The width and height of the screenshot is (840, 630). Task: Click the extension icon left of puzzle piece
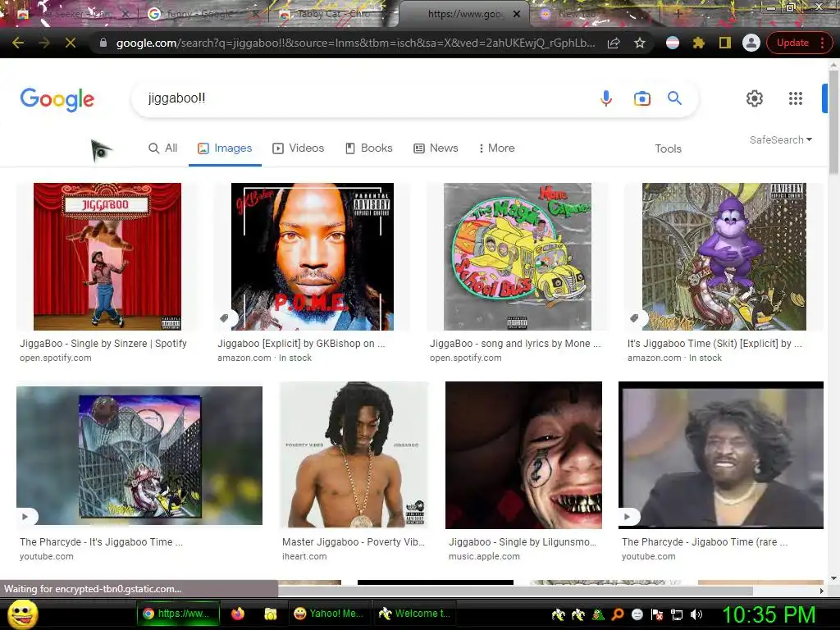tap(673, 43)
